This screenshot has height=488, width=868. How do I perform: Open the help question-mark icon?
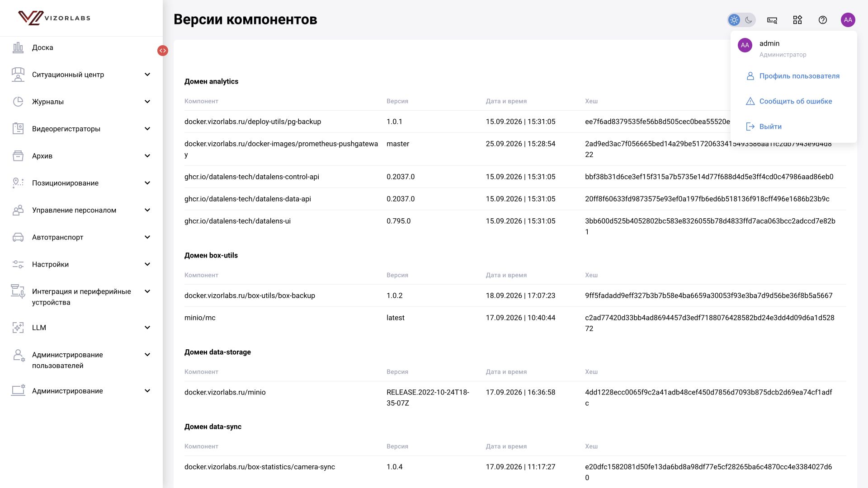pos(823,20)
